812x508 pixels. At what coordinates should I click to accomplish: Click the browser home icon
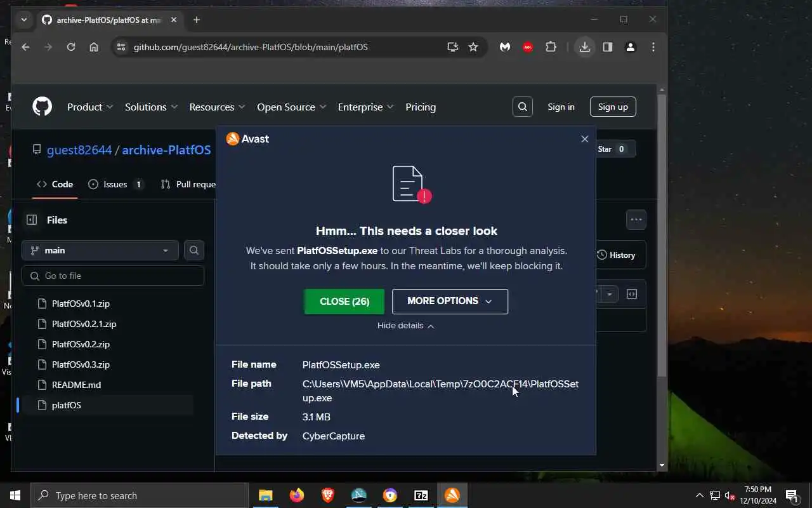coord(94,47)
